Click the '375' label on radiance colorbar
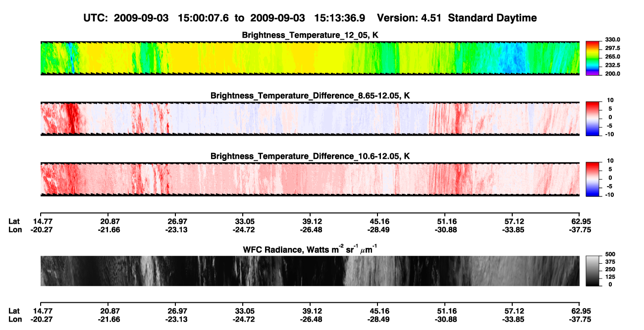Screen dimensions: 644x330 pos(610,262)
